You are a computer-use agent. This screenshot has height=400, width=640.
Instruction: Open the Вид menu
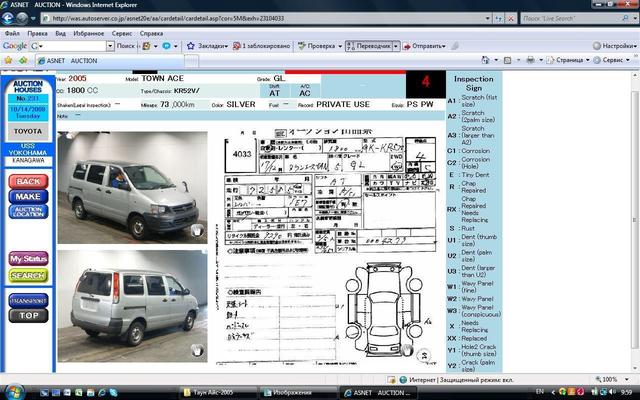60,33
